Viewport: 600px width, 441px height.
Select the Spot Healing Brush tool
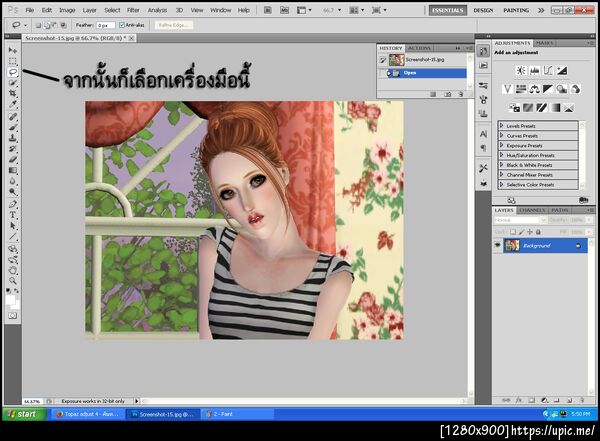click(x=13, y=116)
